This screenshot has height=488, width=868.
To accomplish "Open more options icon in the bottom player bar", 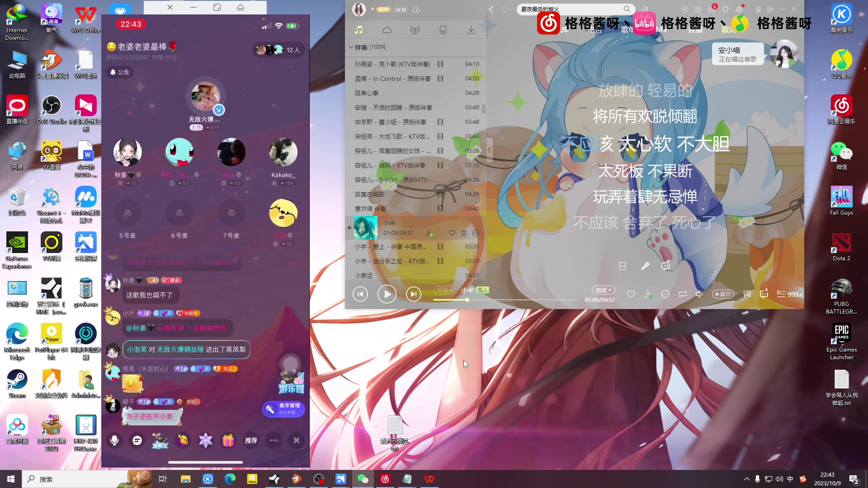I will tap(665, 294).
